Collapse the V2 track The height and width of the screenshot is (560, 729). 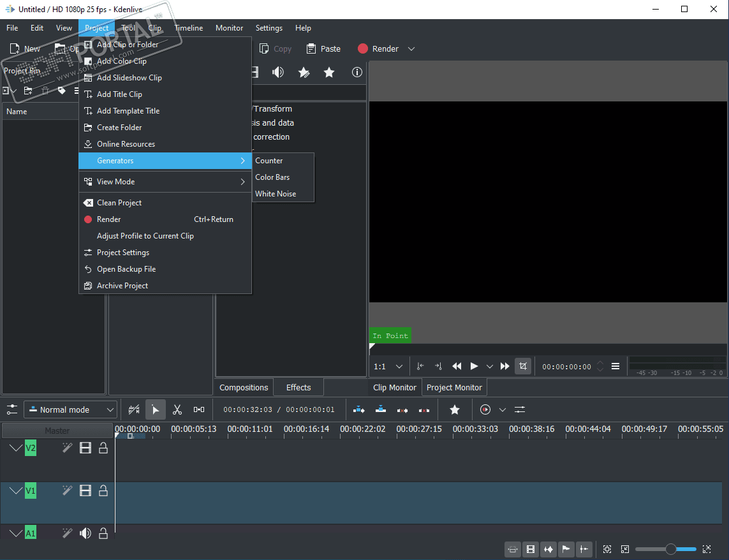[16, 448]
